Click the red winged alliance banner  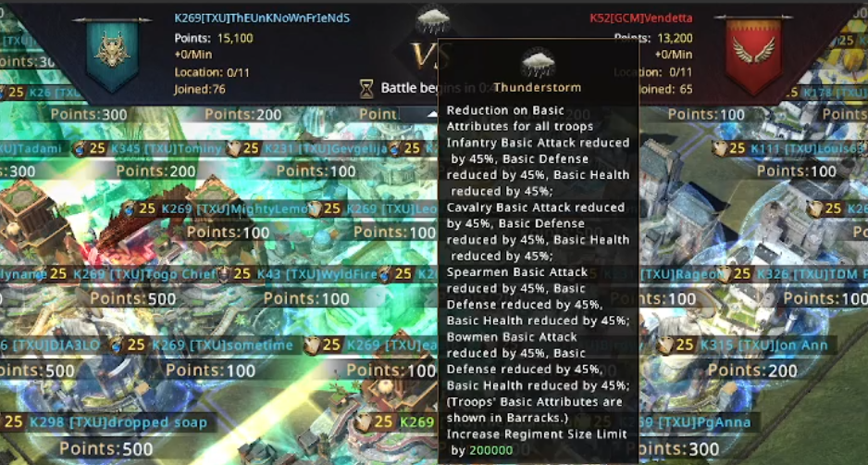click(753, 56)
